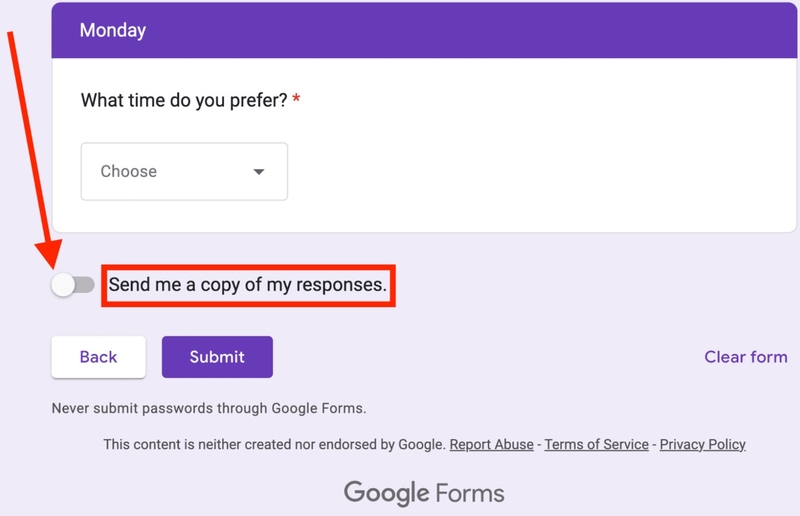Click the word 'Forms' in the footer logo
Screen dimensions: 800x516
(470, 493)
